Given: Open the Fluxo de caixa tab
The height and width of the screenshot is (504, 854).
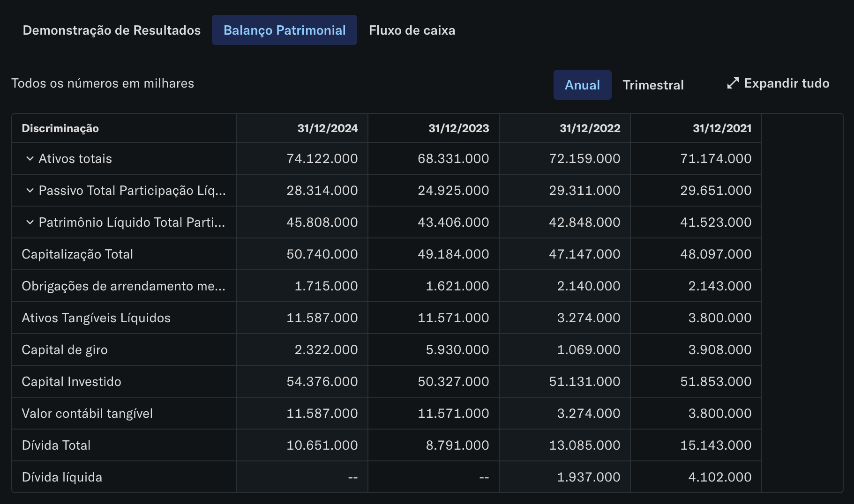Looking at the screenshot, I should pyautogui.click(x=412, y=30).
